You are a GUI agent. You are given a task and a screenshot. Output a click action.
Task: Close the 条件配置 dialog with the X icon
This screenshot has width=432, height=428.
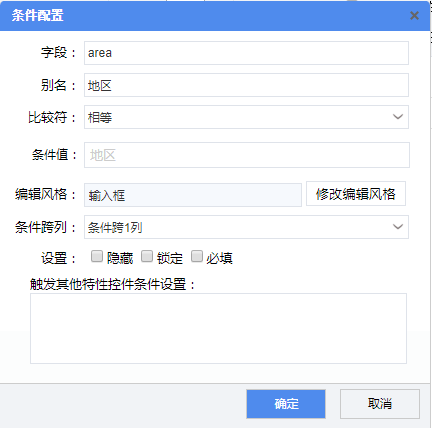point(414,16)
